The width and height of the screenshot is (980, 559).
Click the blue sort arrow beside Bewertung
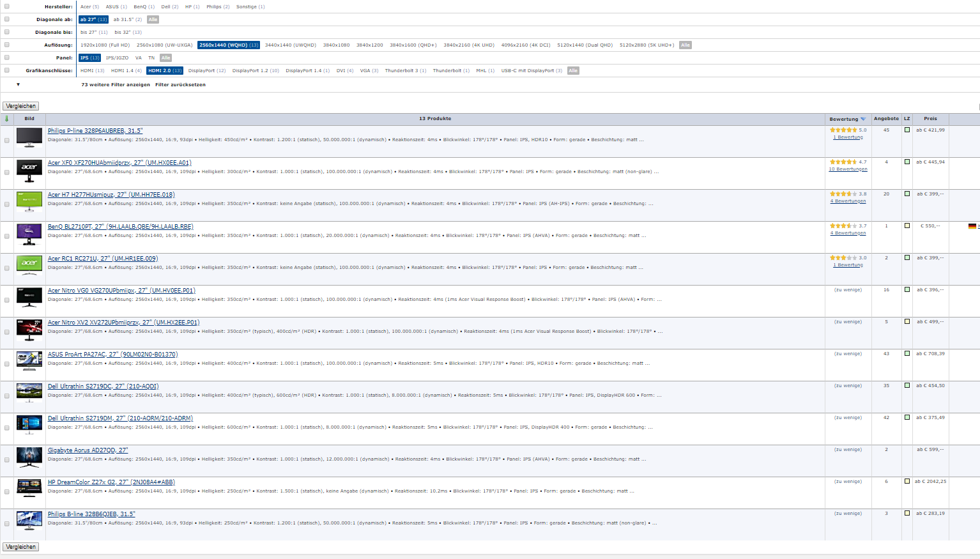pos(863,119)
